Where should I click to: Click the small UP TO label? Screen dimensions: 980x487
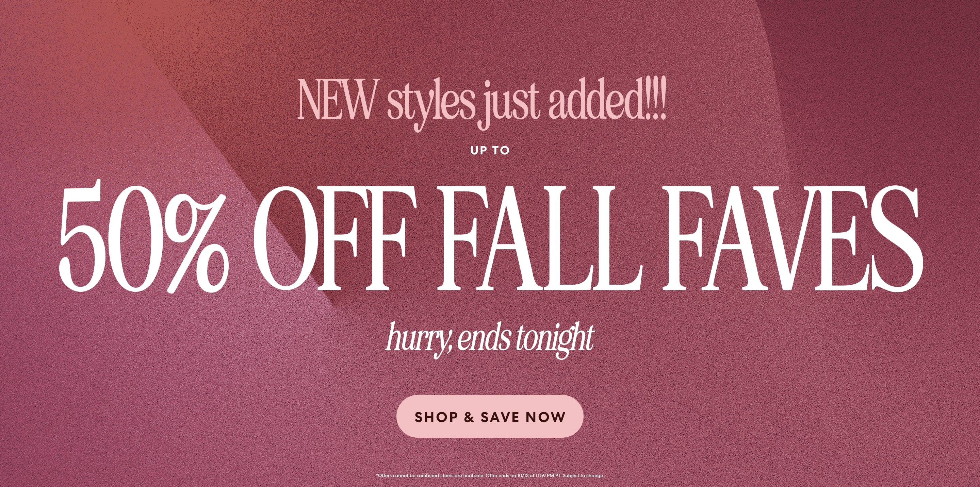490,151
